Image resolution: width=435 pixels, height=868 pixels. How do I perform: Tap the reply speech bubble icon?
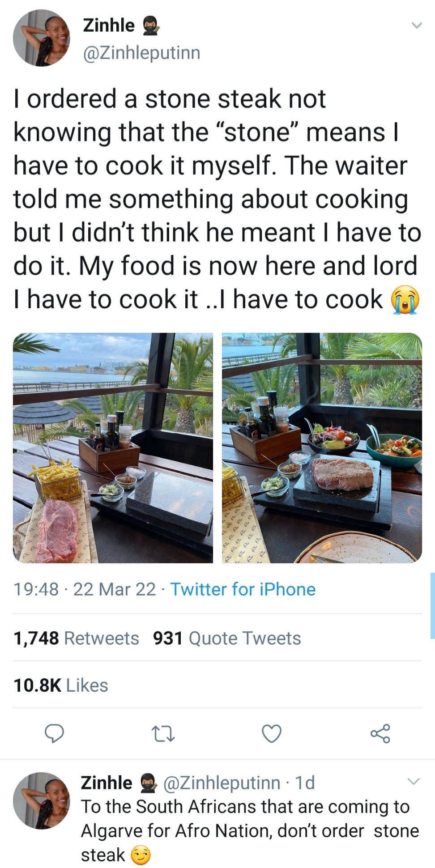(x=54, y=733)
